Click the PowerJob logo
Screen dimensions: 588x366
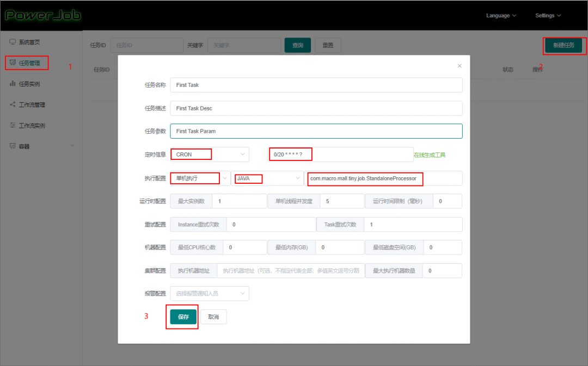click(x=42, y=15)
